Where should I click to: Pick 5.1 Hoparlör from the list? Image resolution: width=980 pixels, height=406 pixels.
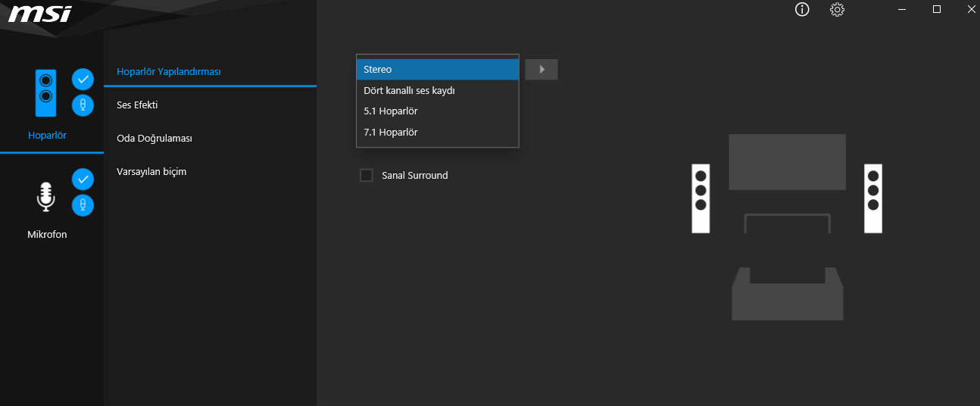437,111
